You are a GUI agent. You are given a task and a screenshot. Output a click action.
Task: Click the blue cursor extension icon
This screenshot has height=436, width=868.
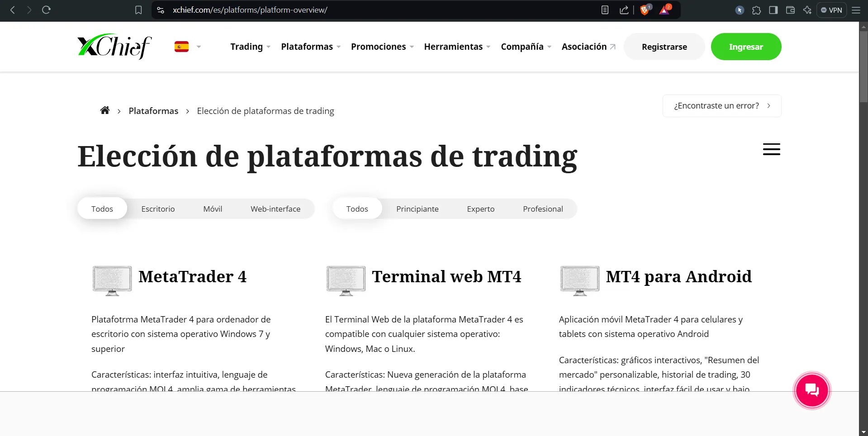click(740, 10)
